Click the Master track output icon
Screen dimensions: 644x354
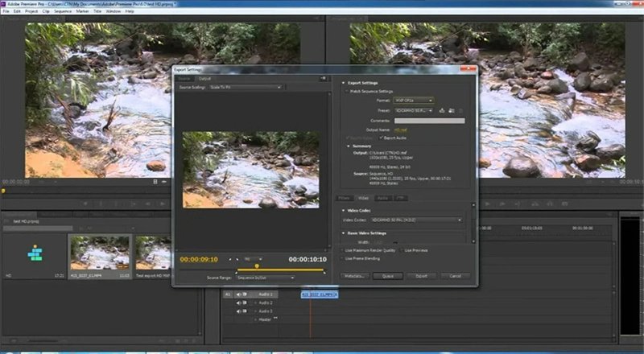(x=275, y=319)
